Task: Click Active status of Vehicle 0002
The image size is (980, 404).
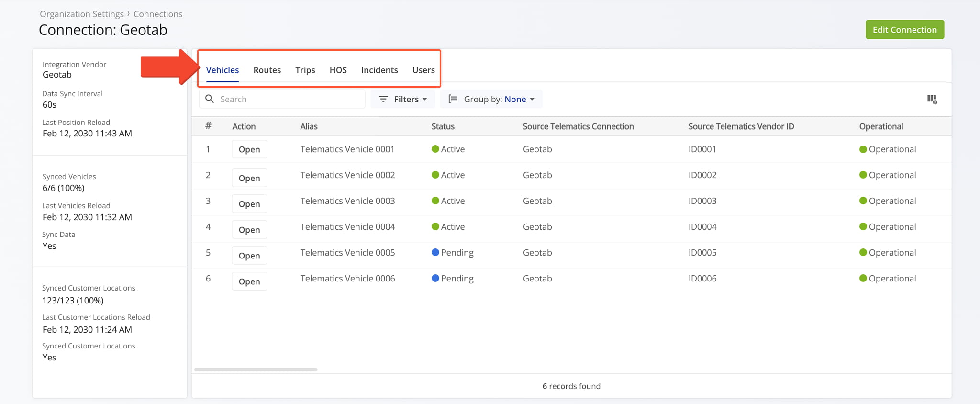Action: pyautogui.click(x=448, y=175)
